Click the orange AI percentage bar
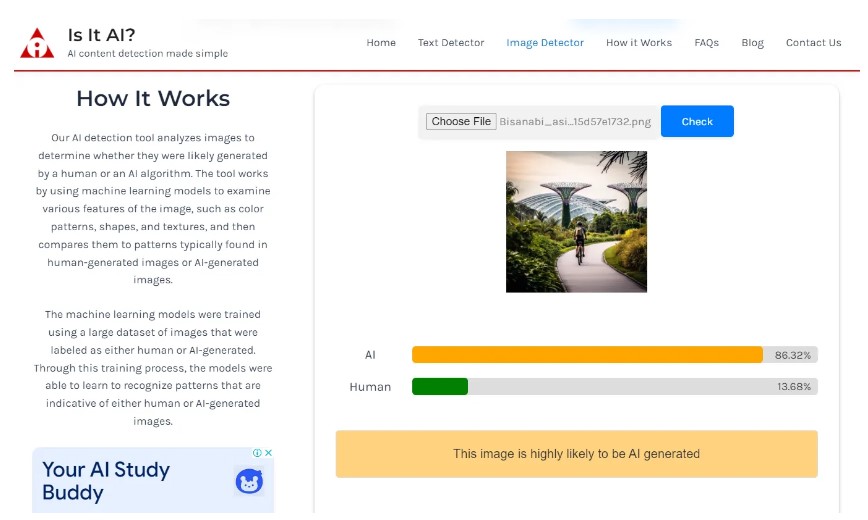The height and width of the screenshot is (520, 868). coord(587,355)
